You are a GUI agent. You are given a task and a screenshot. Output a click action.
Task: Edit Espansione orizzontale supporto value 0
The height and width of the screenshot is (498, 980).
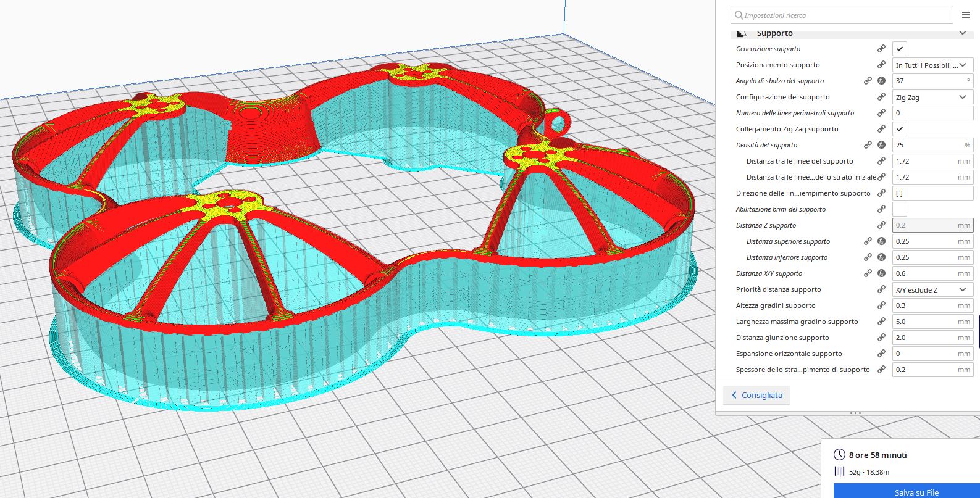[932, 354]
